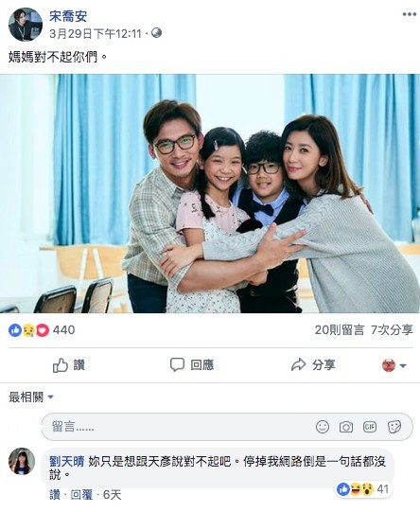Viewport: 420px width, 512px height.
Task: Open the emoji picker in comment box
Action: pyautogui.click(x=323, y=427)
